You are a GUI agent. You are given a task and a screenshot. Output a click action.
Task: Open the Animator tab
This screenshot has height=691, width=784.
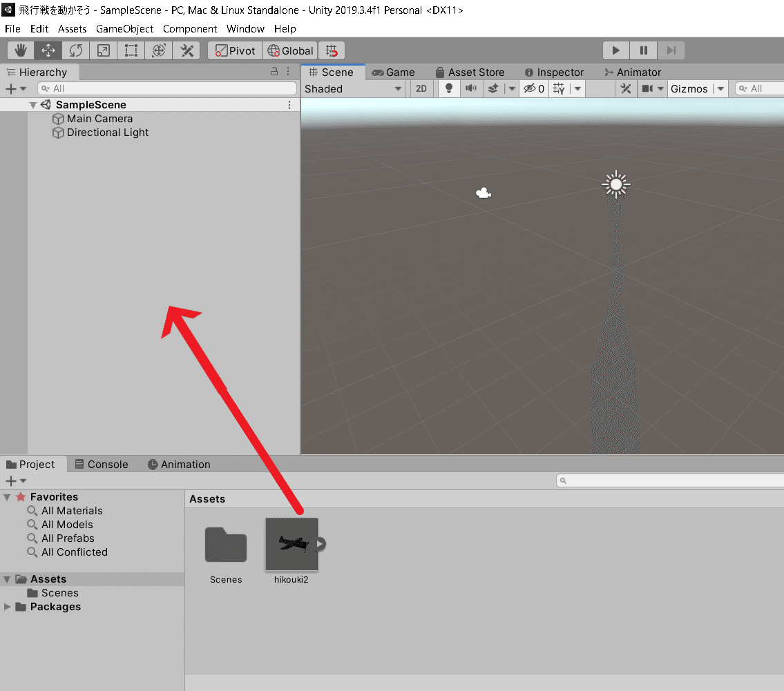tap(633, 72)
